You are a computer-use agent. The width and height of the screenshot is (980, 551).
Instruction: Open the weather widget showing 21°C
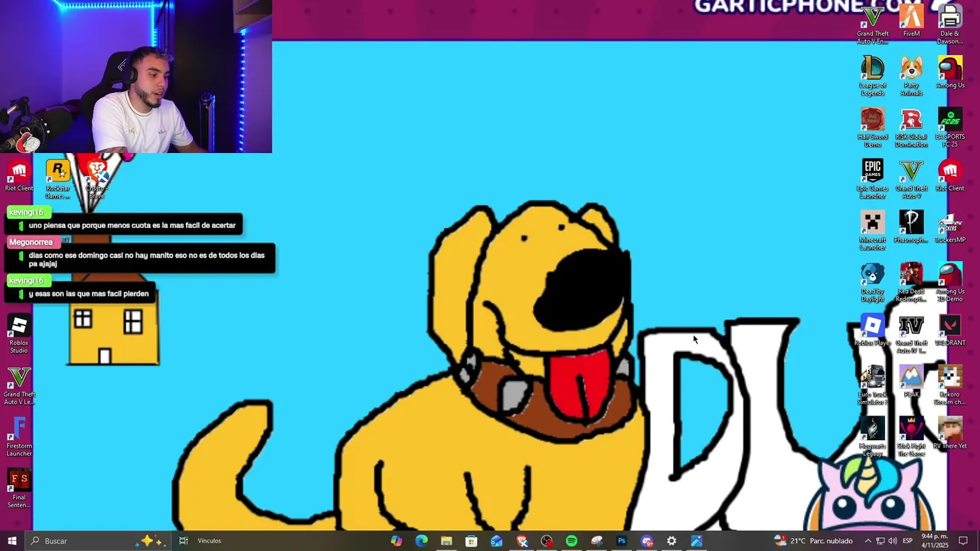814,541
